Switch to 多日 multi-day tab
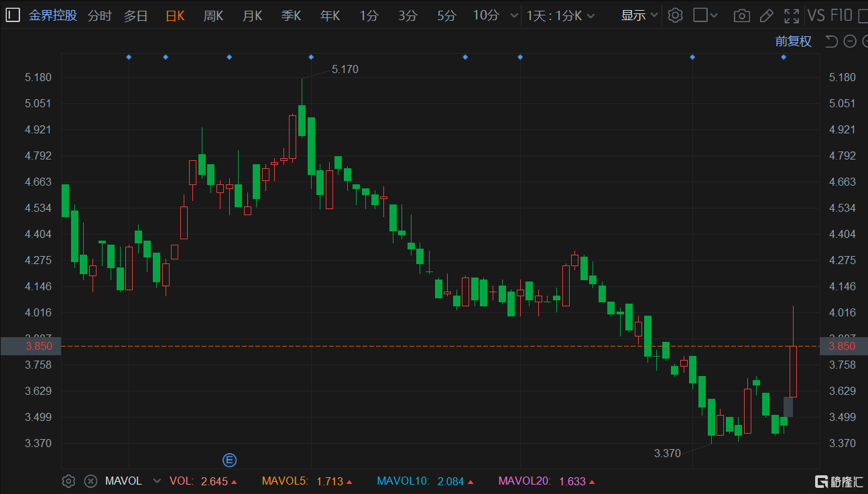 136,15
